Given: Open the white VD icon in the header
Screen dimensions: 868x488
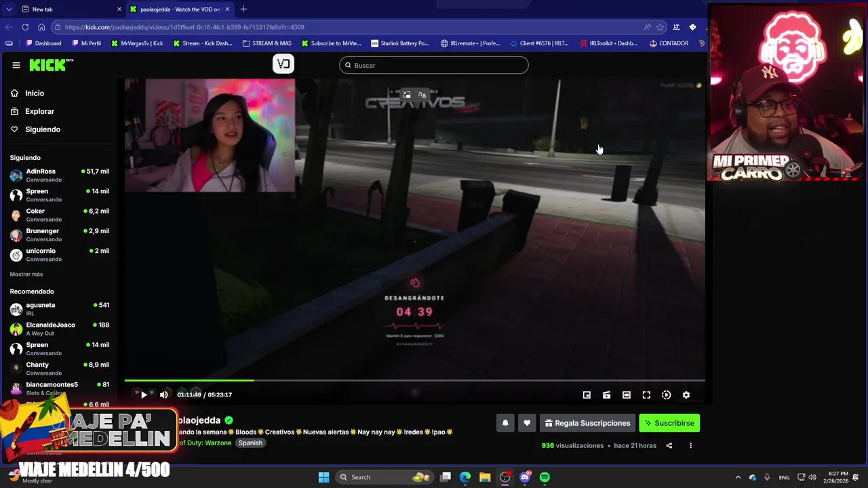Looking at the screenshot, I should tap(283, 64).
